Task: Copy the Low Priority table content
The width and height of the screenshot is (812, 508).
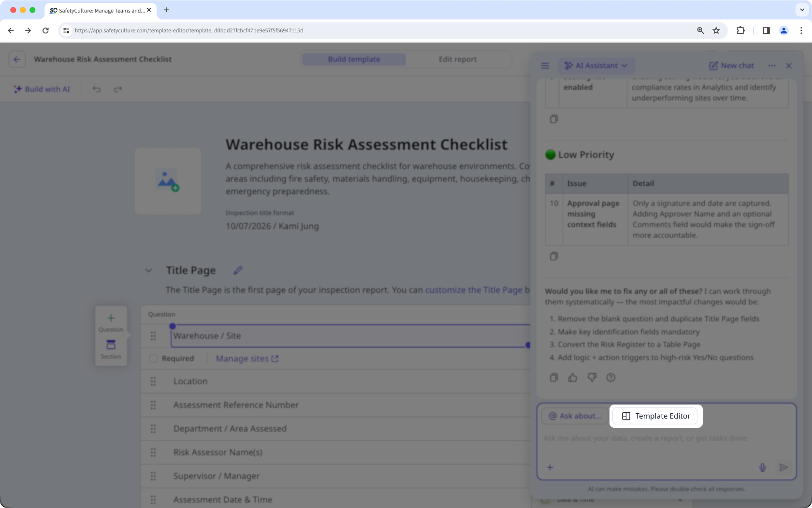Action: [554, 256]
